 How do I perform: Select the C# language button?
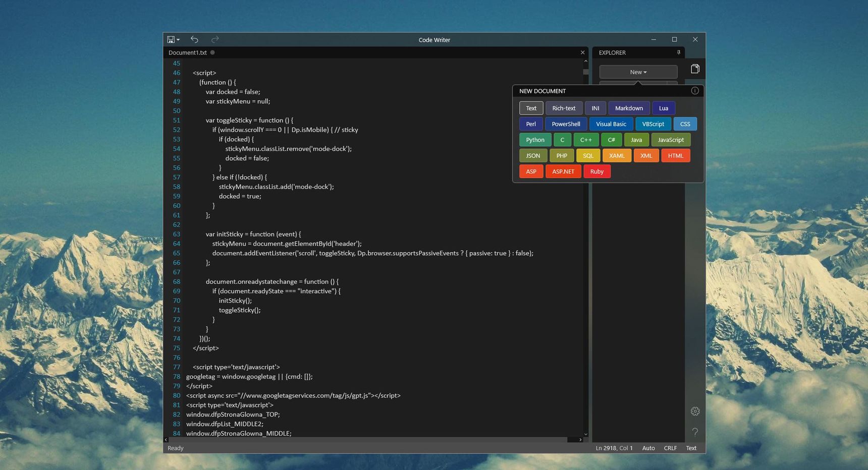[x=611, y=140]
